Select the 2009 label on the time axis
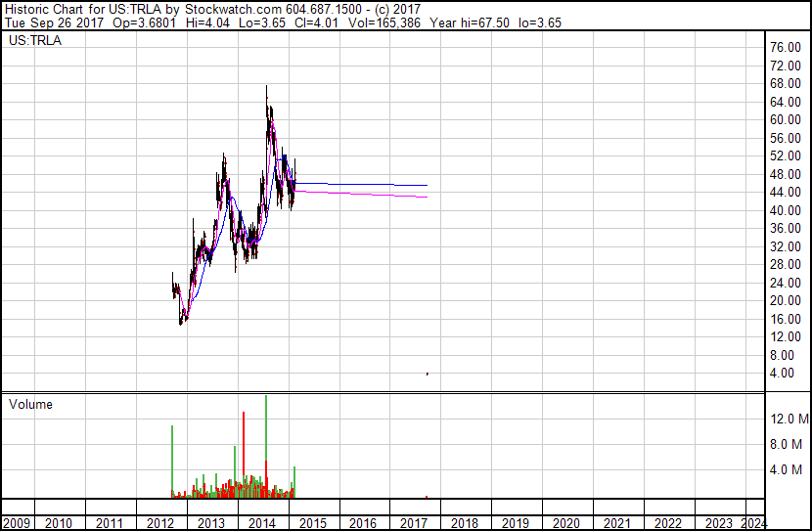The width and height of the screenshot is (812, 531). click(x=17, y=523)
